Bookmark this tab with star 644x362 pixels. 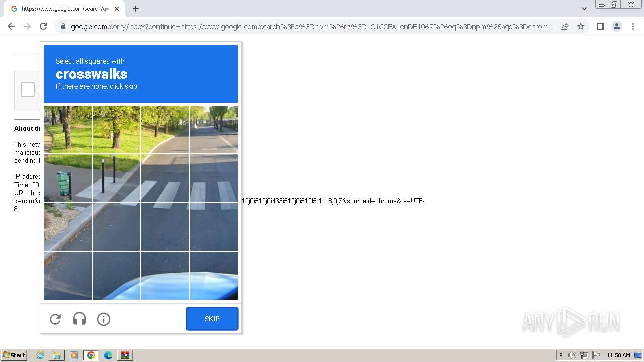[x=581, y=26]
